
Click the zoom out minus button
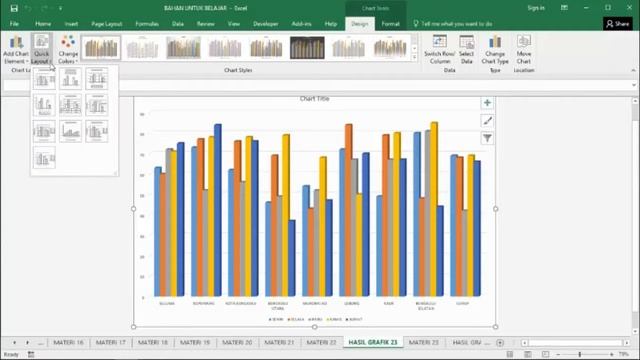[558, 355]
